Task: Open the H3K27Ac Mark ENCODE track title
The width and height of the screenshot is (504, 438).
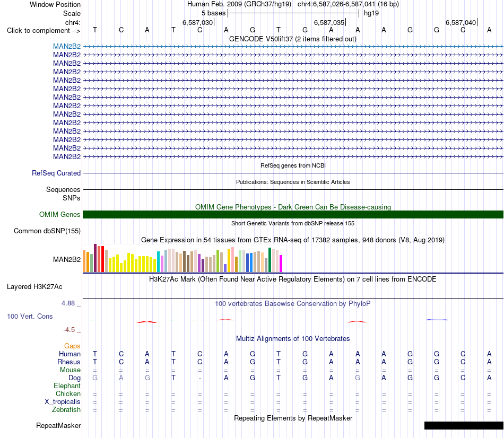Action: pos(293,279)
